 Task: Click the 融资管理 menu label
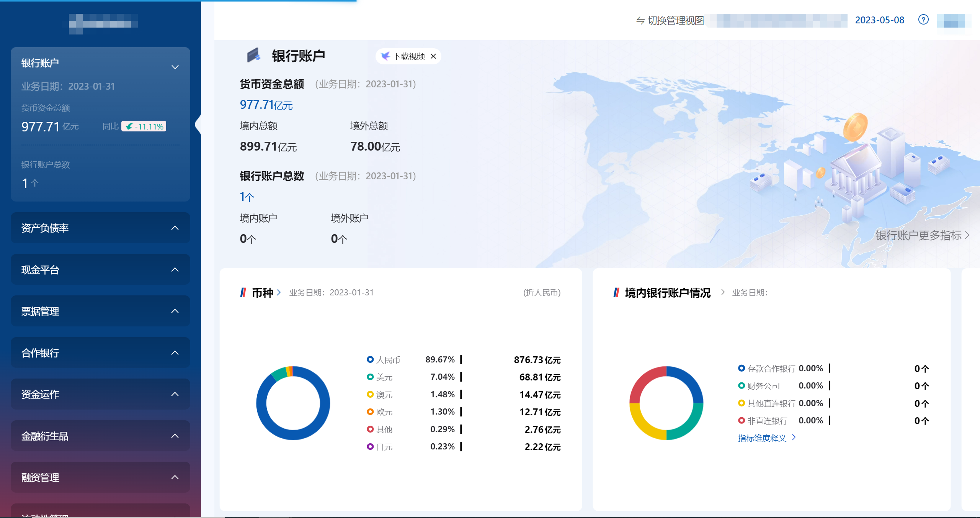pyautogui.click(x=40, y=477)
